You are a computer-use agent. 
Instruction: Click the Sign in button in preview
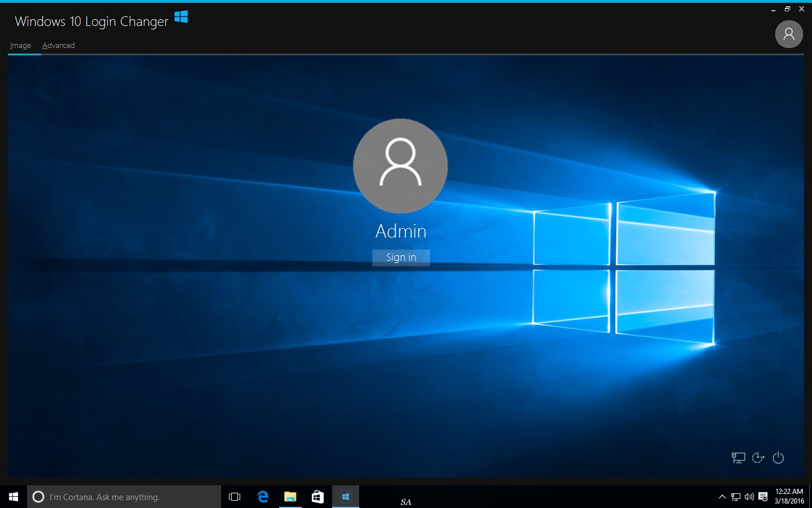coord(401,257)
